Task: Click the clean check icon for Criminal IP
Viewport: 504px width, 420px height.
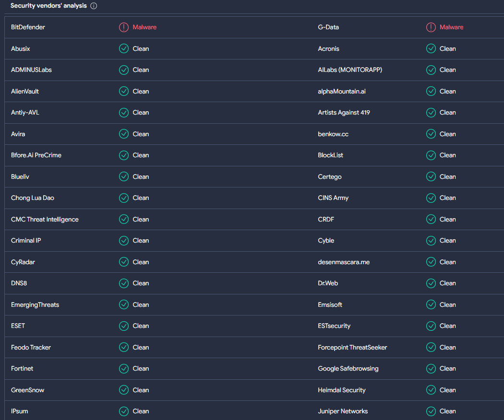Action: (124, 241)
